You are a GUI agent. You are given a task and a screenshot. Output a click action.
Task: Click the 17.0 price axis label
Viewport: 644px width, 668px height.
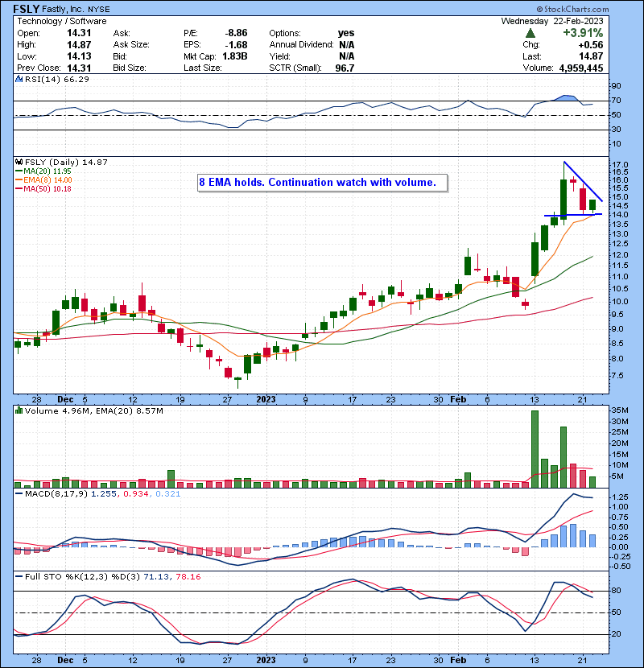pyautogui.click(x=621, y=165)
